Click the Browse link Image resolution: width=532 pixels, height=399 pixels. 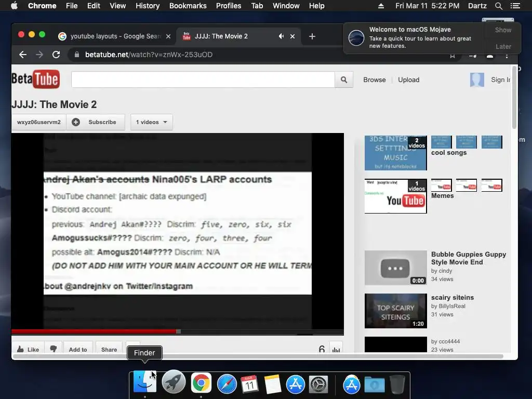(x=375, y=79)
